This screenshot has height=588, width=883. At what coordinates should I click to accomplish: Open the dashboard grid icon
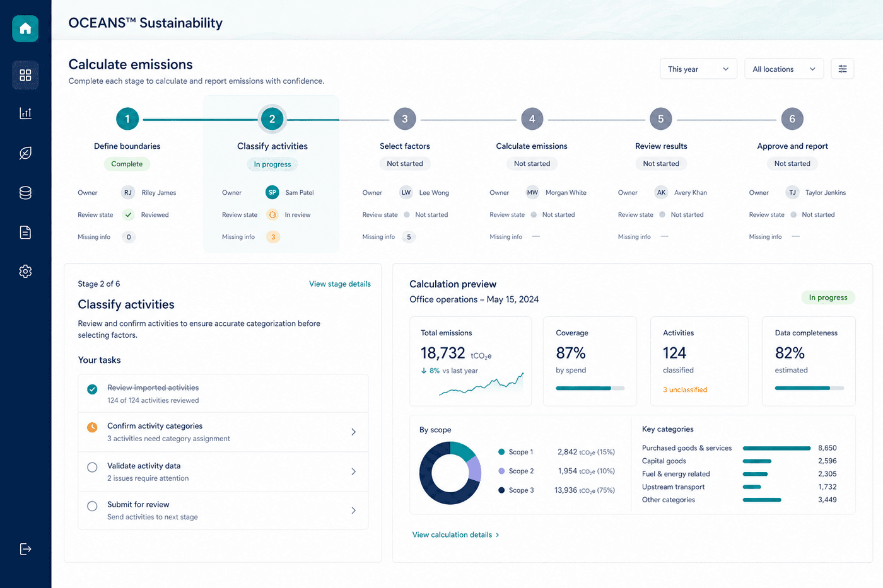click(x=25, y=75)
